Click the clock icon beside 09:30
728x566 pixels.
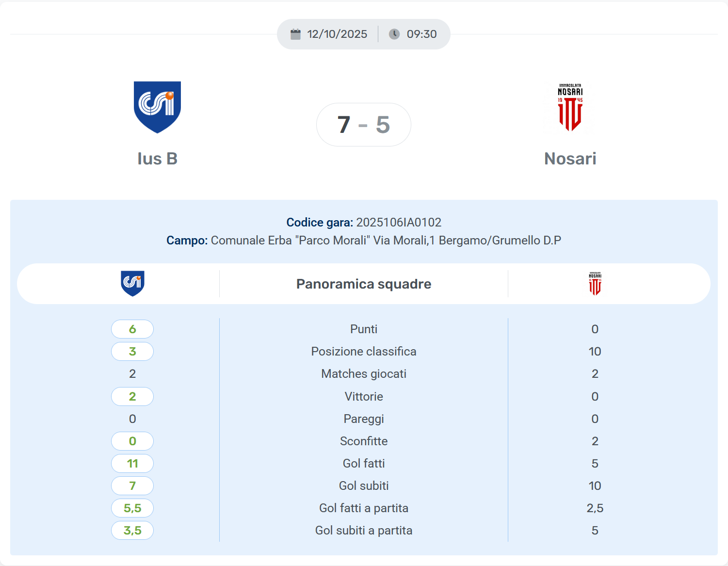394,34
